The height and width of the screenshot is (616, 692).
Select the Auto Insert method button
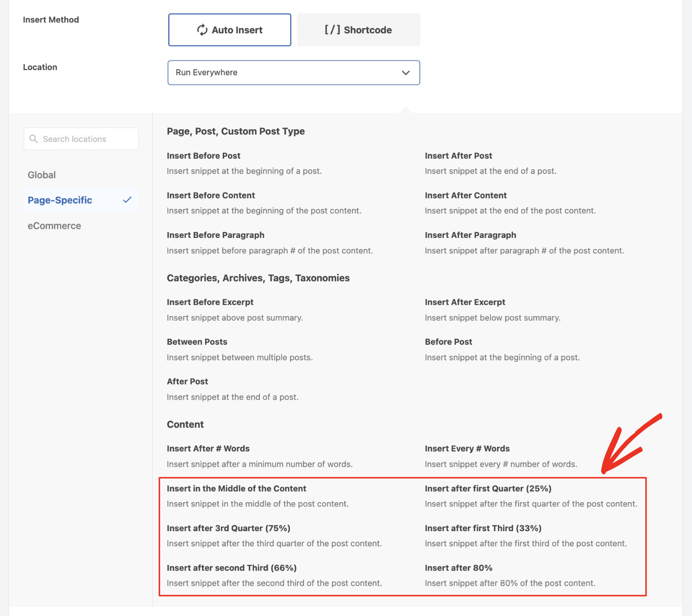tap(230, 30)
